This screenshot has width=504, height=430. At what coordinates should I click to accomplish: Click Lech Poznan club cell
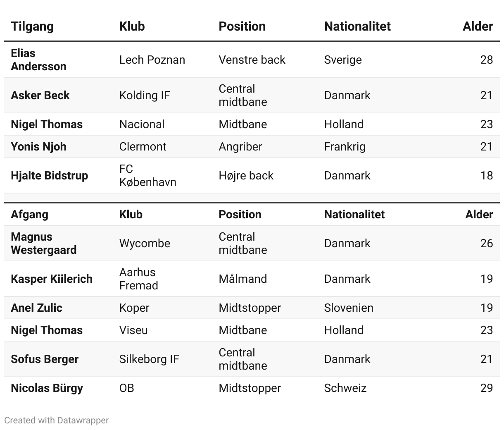click(x=152, y=60)
